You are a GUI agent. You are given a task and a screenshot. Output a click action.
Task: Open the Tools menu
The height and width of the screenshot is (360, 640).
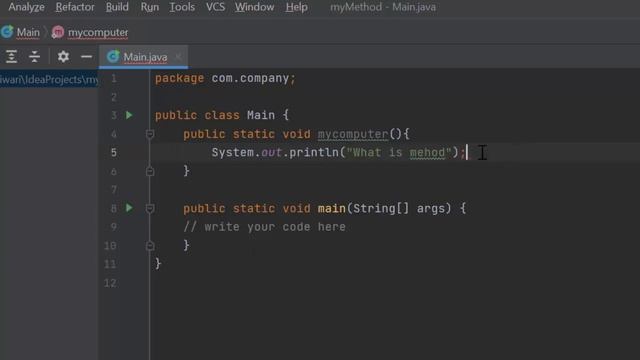182,7
